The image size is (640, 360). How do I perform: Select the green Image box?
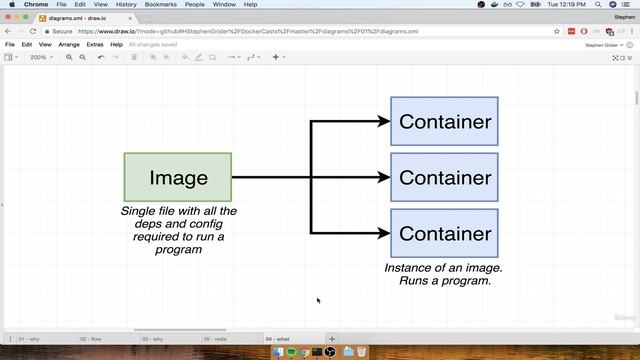178,177
